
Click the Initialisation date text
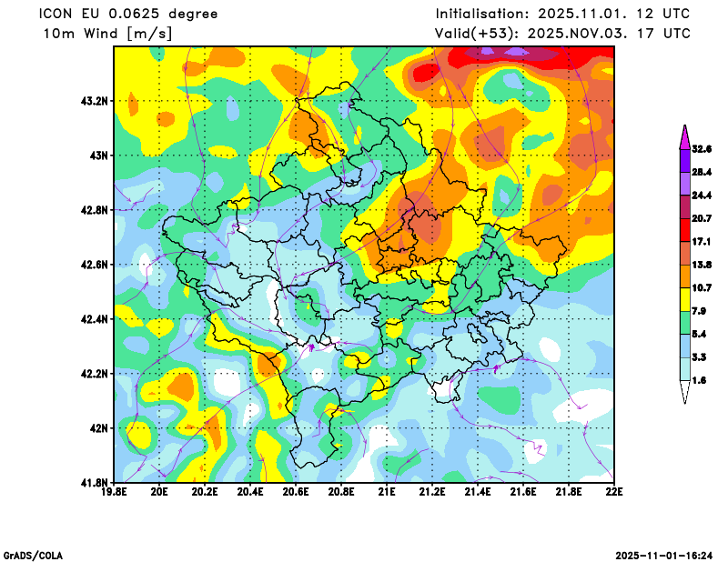tap(562, 14)
